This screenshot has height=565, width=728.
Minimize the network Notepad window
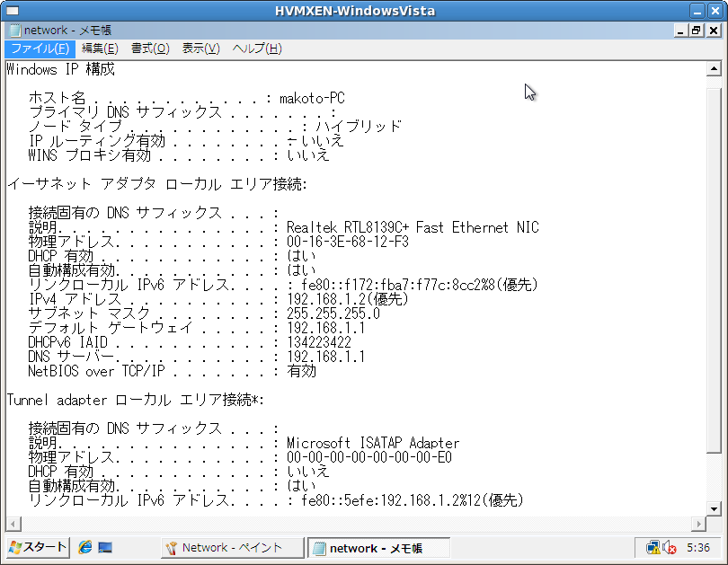680,31
